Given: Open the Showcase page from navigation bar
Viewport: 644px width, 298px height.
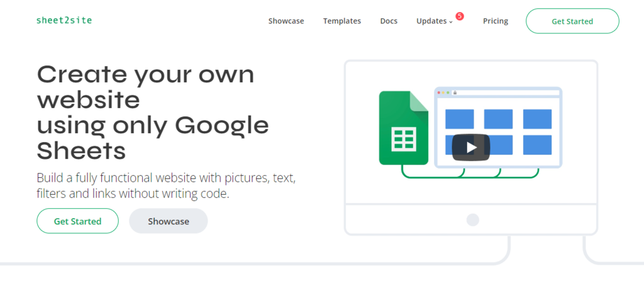Looking at the screenshot, I should [286, 21].
